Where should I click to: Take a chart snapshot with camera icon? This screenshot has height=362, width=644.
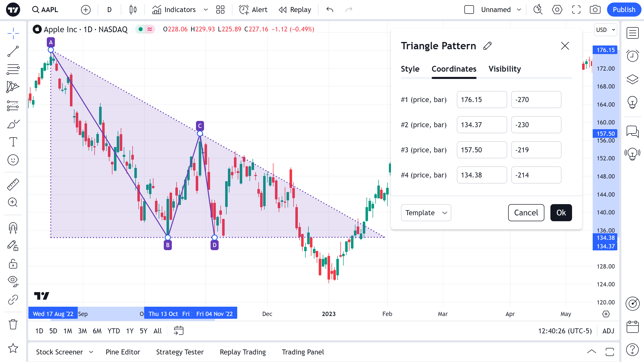595,10
